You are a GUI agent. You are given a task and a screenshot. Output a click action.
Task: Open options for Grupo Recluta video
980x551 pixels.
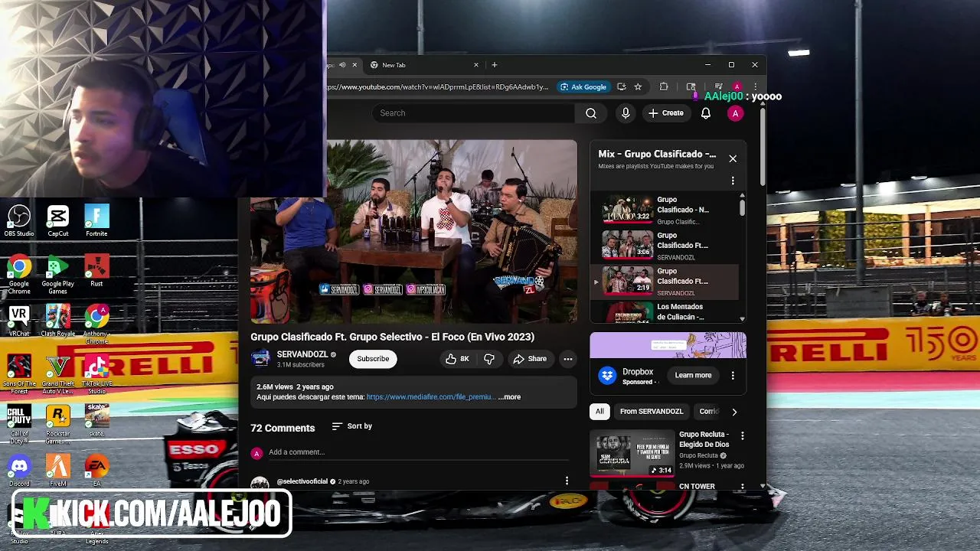click(742, 435)
